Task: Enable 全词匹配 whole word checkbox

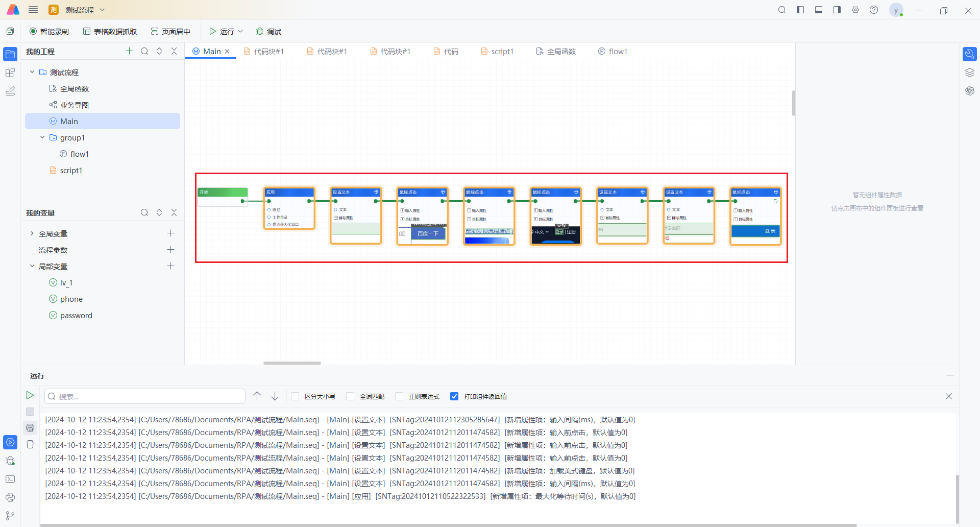Action: [350, 396]
